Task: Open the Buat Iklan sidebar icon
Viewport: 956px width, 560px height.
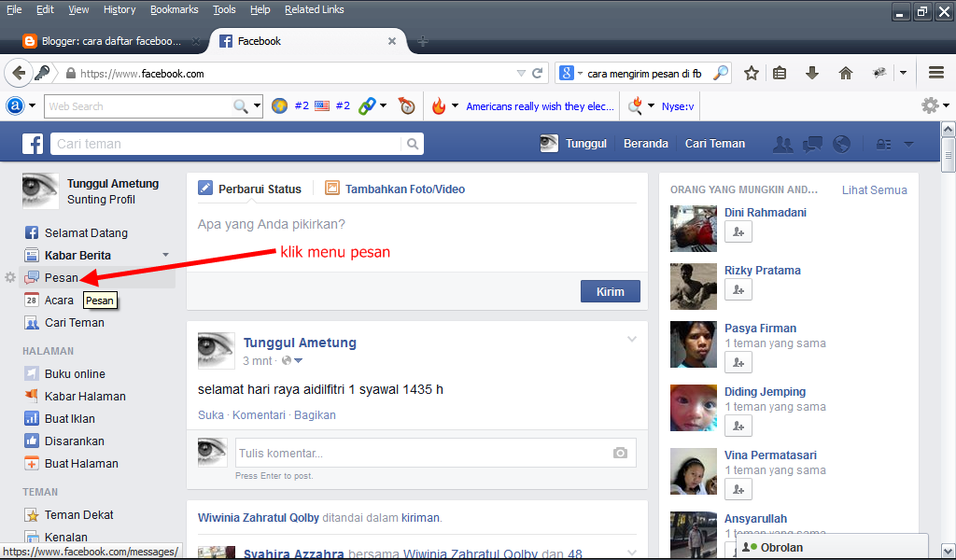Action: point(32,418)
